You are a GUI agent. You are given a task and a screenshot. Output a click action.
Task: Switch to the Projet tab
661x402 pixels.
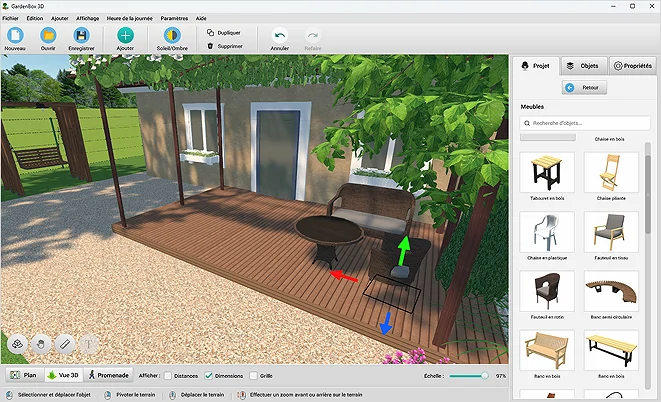536,66
